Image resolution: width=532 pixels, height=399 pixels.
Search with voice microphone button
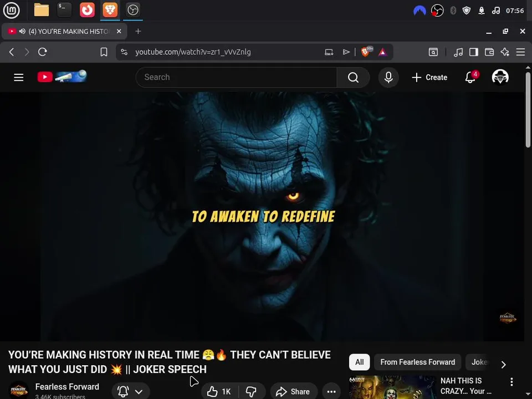388,78
